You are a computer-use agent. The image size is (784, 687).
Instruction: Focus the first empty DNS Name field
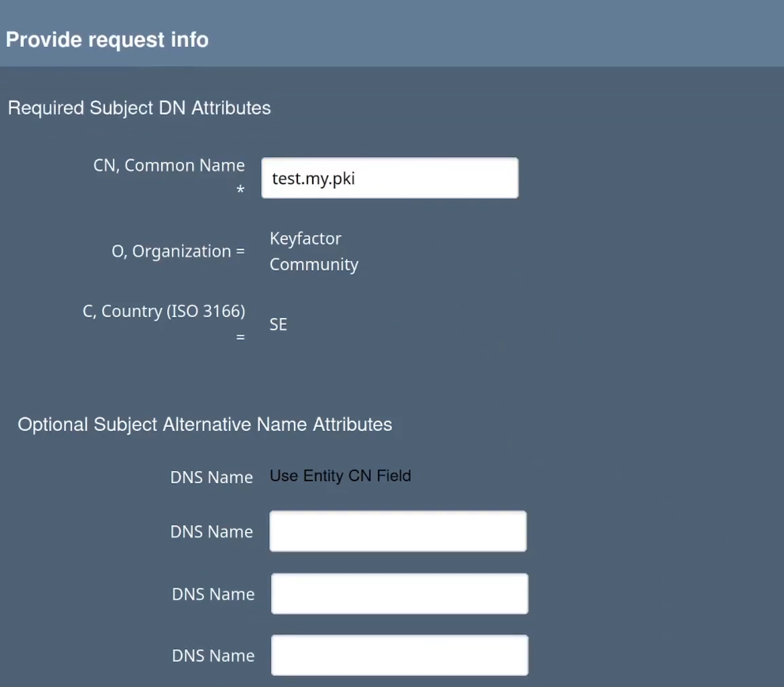pos(398,531)
